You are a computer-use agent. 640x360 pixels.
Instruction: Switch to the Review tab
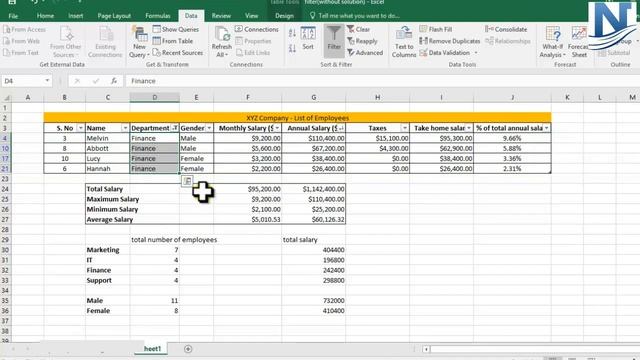click(221, 16)
